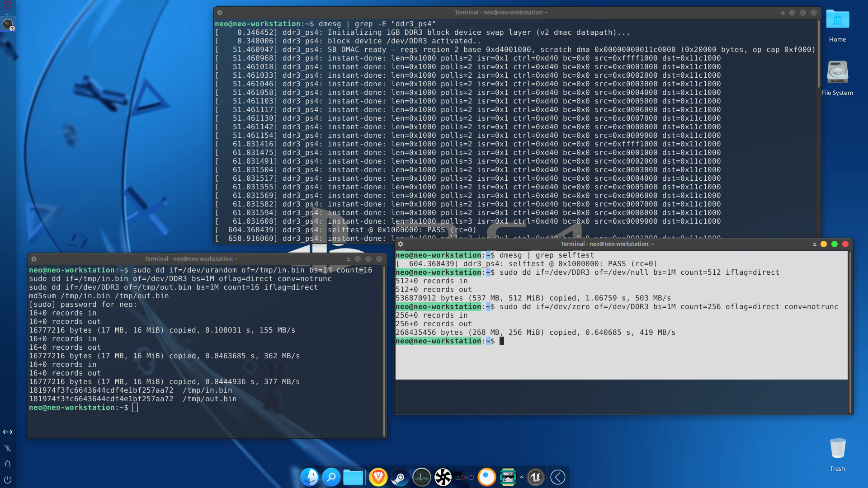Open the PlayStation symbols dock icon
868x488 pixels.
[465, 477]
